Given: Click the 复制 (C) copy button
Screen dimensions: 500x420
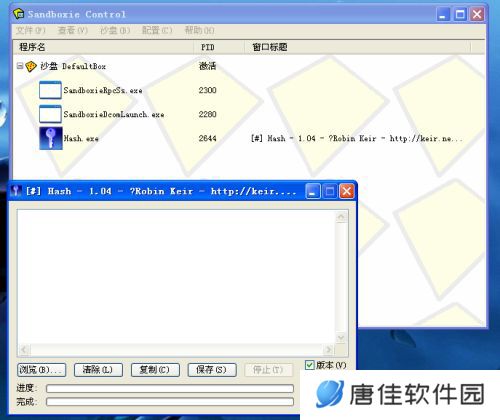Looking at the screenshot, I should 155,370.
